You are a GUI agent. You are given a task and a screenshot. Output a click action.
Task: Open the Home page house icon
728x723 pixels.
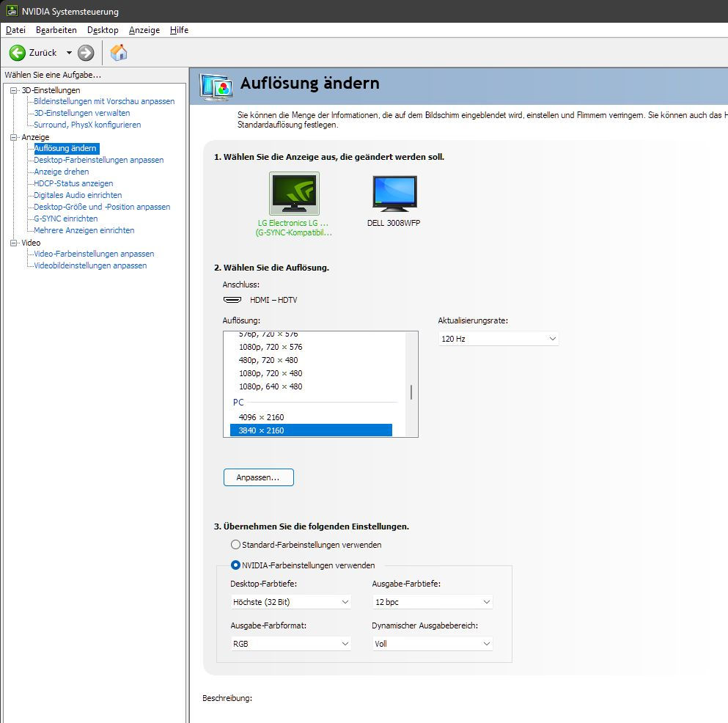tap(118, 53)
